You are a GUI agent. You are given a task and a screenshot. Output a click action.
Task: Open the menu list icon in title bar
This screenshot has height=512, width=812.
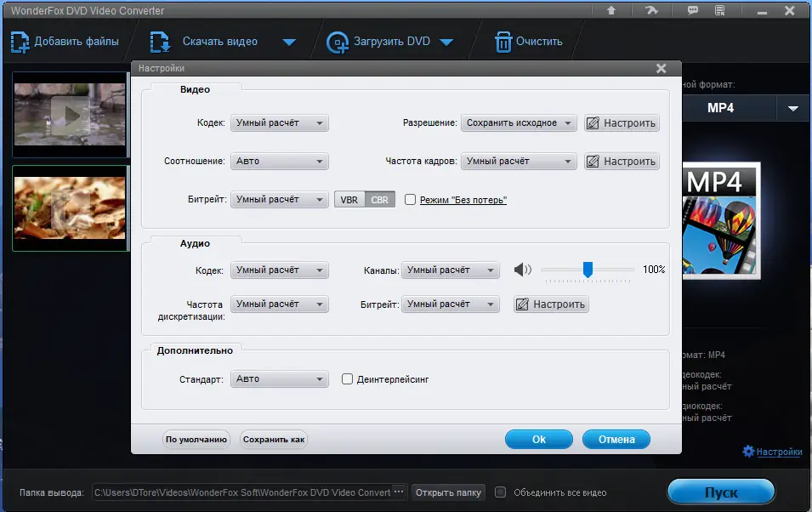click(720, 10)
